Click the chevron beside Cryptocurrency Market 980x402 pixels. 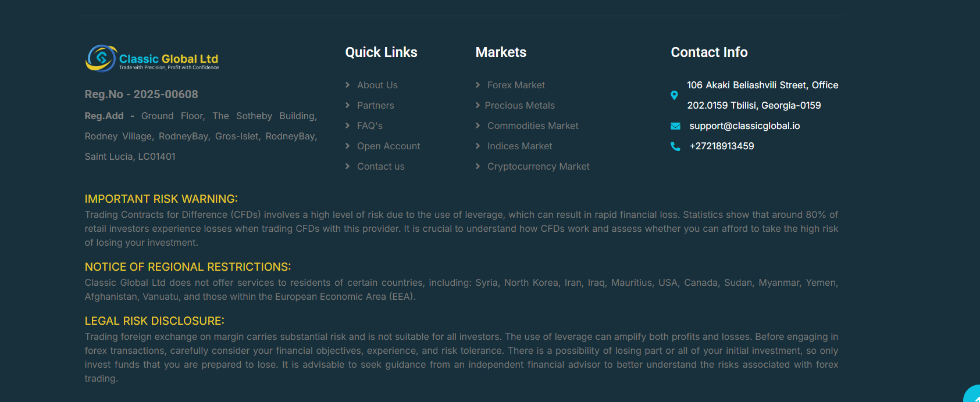478,166
